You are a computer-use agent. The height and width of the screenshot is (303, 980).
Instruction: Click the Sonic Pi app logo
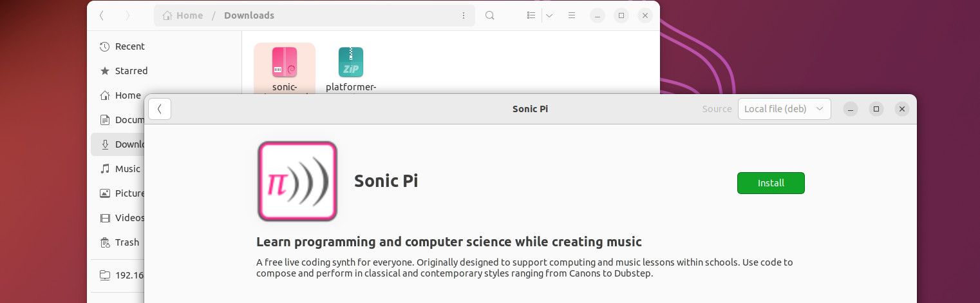click(x=297, y=181)
